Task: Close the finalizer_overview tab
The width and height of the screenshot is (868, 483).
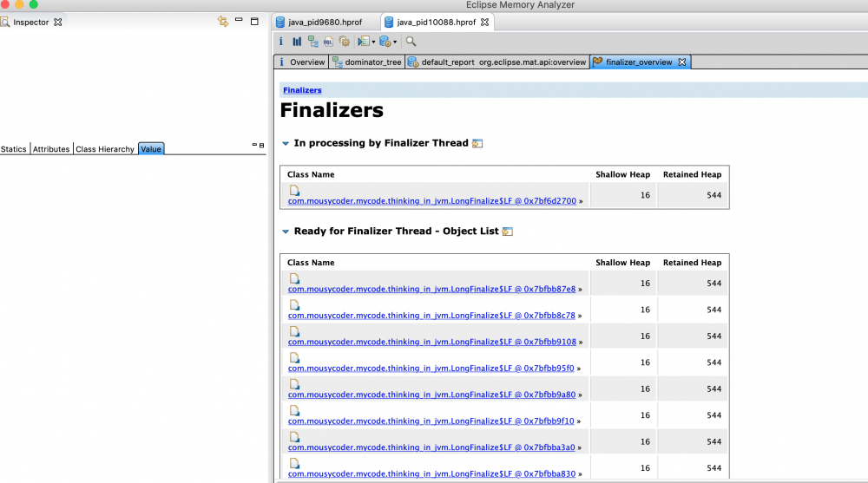Action: (682, 62)
